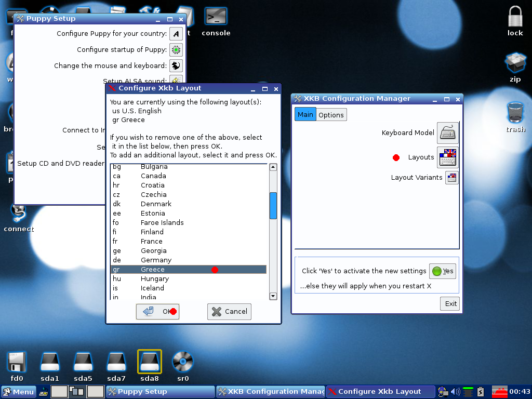Screen dimensions: 532x399
Task: Click the volume speaker tray icon
Action: (x=455, y=392)
